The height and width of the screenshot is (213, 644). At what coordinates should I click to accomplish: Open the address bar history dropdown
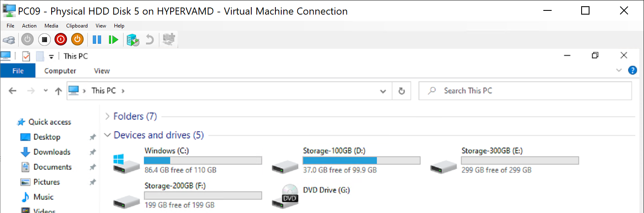pos(383,91)
